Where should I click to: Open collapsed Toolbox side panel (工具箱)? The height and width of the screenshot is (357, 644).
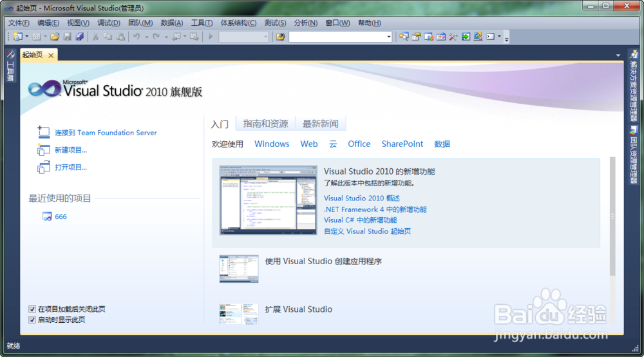pos(11,66)
